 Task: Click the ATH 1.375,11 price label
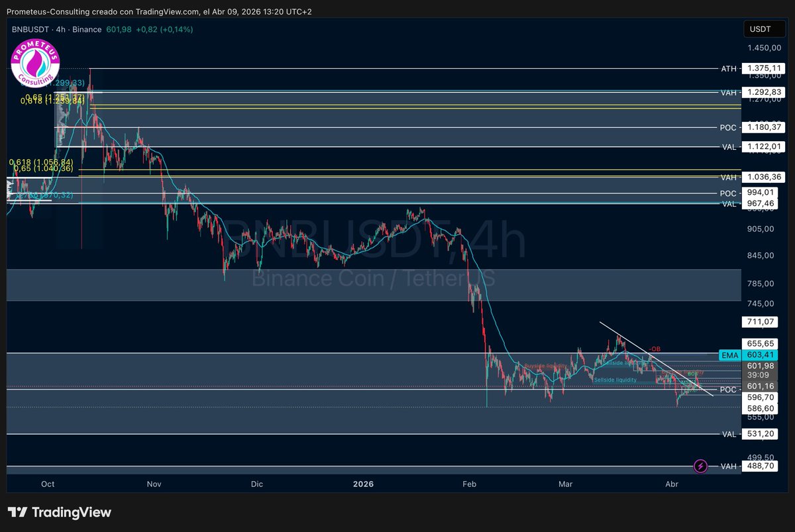pyautogui.click(x=763, y=68)
